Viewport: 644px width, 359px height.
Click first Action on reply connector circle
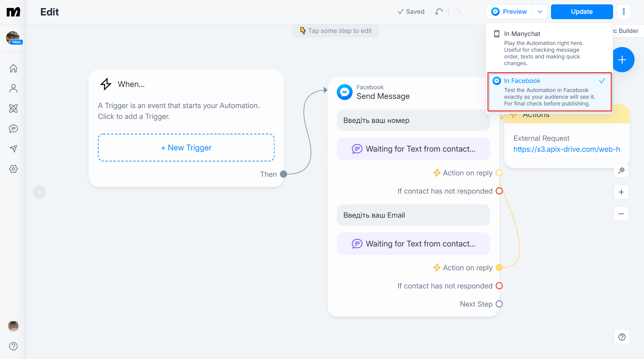(x=499, y=173)
